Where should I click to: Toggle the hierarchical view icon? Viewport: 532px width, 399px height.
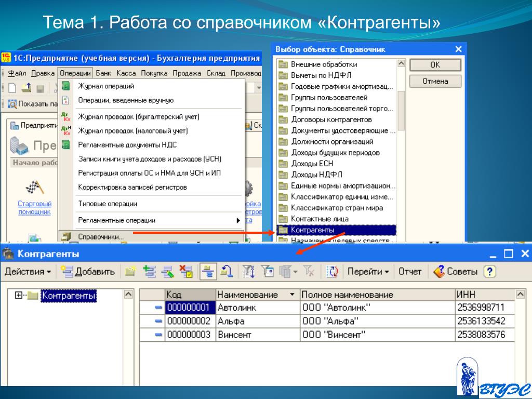tap(208, 271)
